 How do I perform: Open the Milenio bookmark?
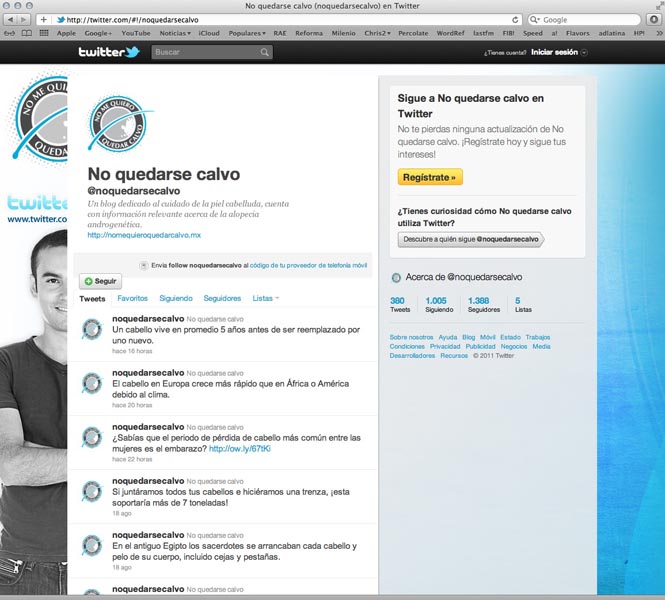(344, 33)
